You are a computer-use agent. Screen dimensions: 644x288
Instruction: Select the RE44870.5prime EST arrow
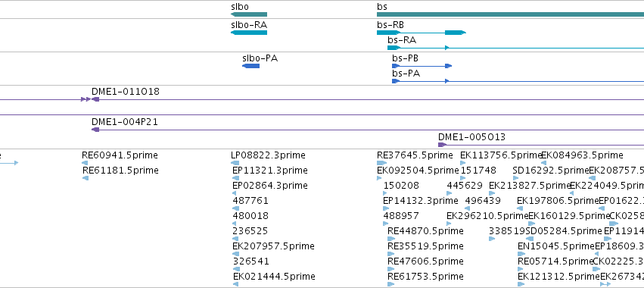pos(391,239)
